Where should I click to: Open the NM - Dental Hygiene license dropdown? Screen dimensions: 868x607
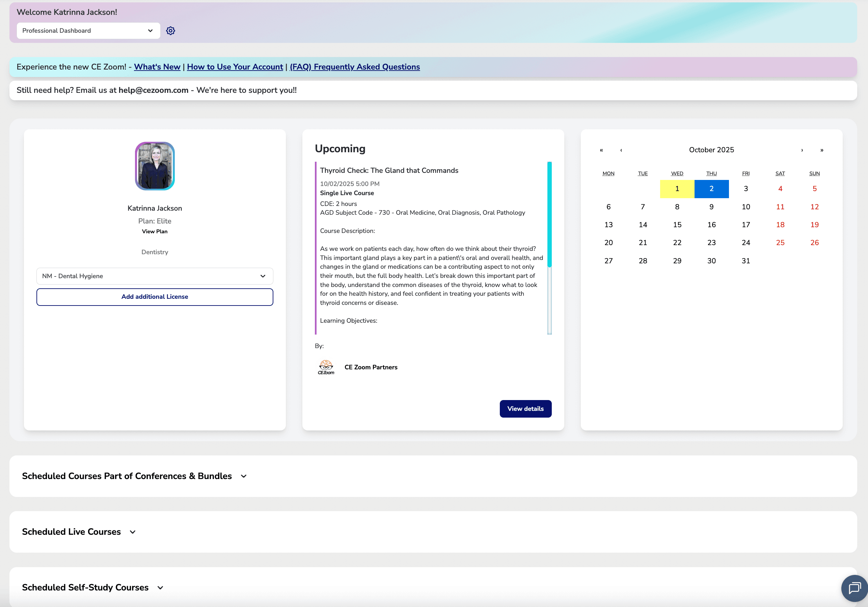155,276
